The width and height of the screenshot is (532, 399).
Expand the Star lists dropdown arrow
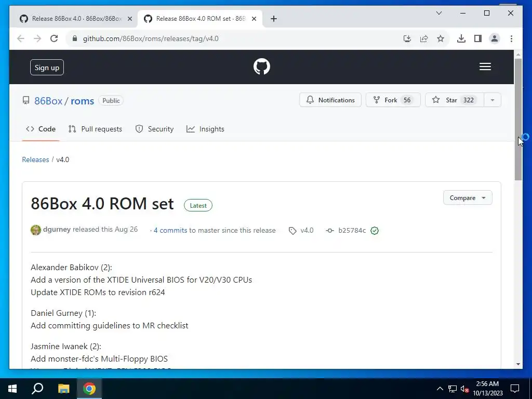point(493,100)
